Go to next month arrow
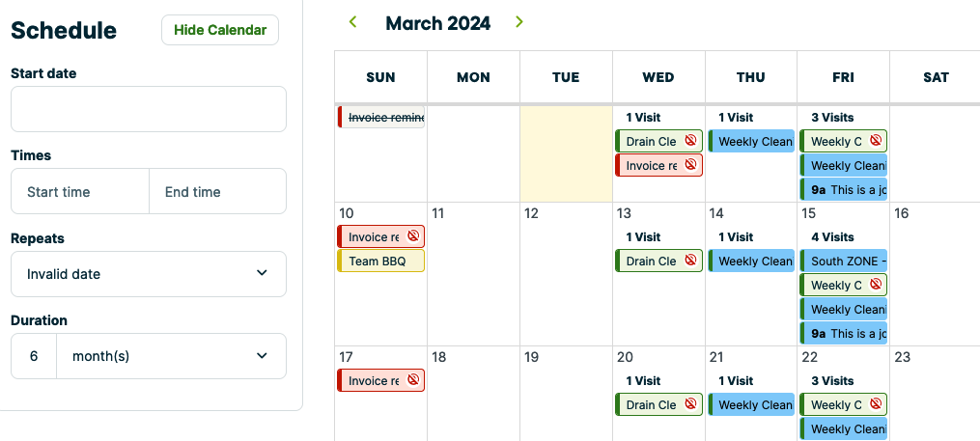This screenshot has height=441, width=980. 519,22
